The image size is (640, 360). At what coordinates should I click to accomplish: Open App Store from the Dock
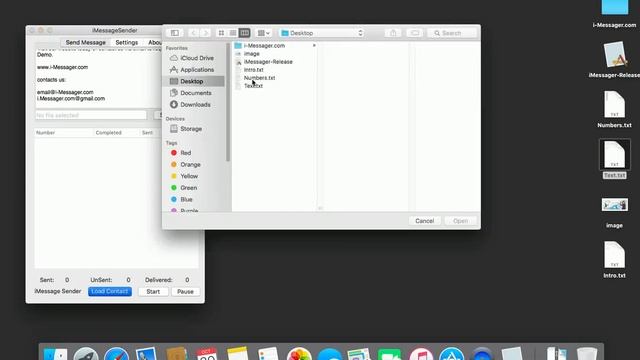click(451, 354)
